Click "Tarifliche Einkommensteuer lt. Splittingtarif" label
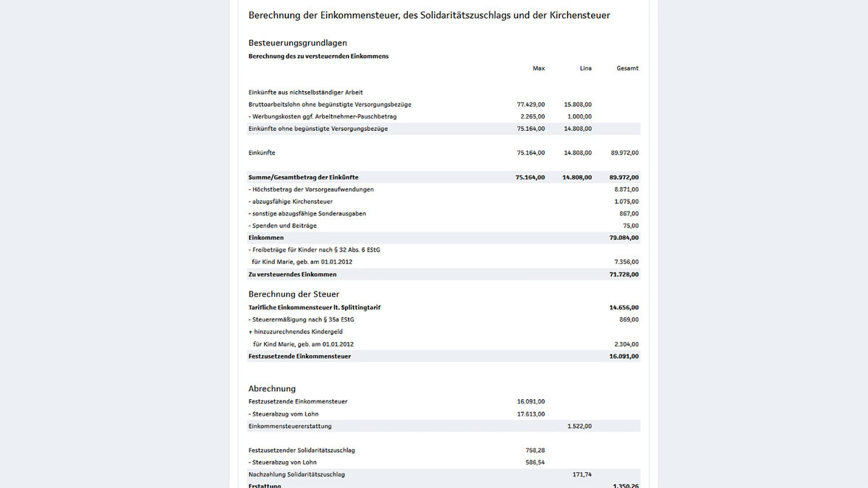868x488 pixels. tap(315, 307)
